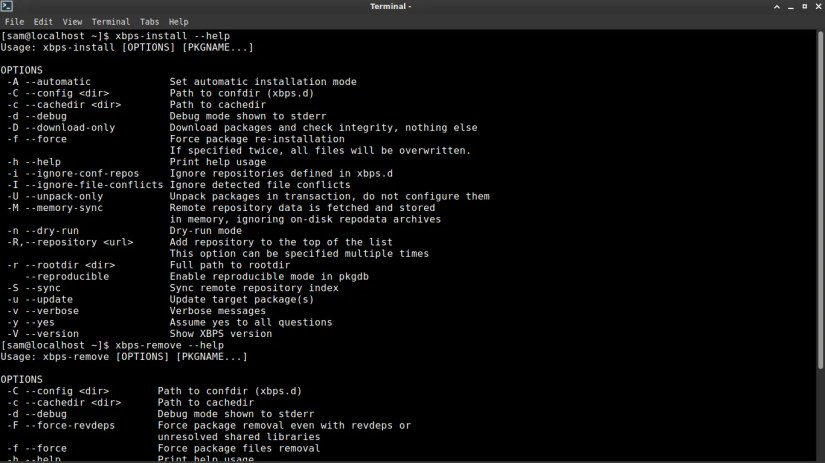This screenshot has height=463, width=825.
Task: Open the File menu
Action: pyautogui.click(x=14, y=22)
